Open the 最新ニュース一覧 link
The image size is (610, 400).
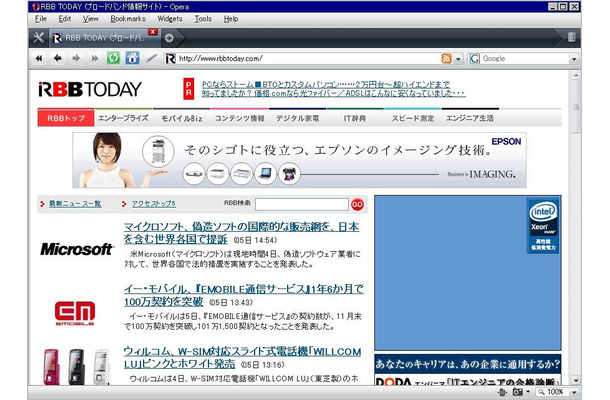click(x=75, y=204)
